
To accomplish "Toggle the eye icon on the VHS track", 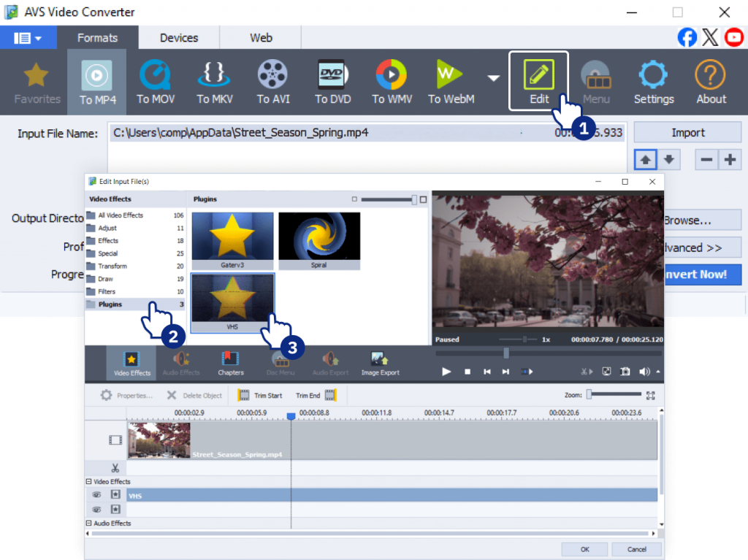I will [96, 495].
